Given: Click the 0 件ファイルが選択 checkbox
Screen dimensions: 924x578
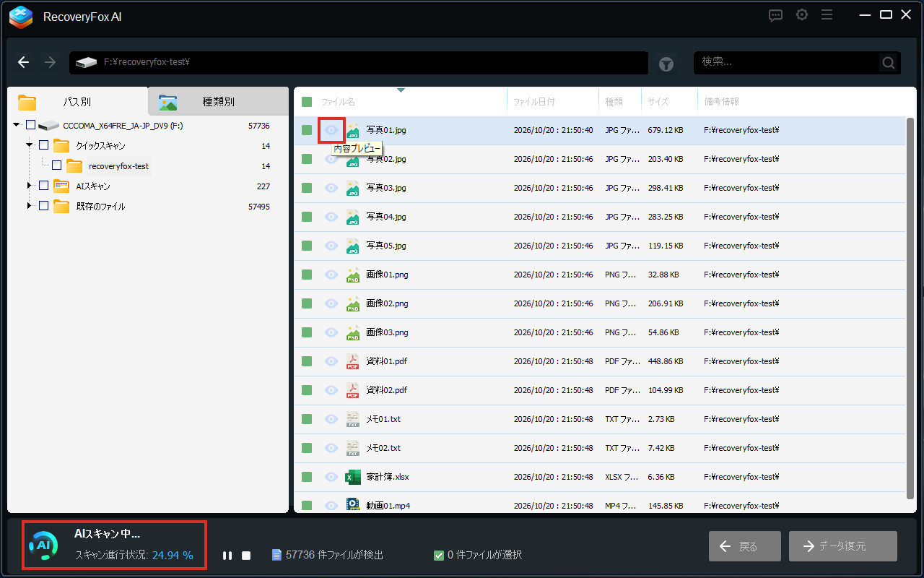Looking at the screenshot, I should point(439,556).
